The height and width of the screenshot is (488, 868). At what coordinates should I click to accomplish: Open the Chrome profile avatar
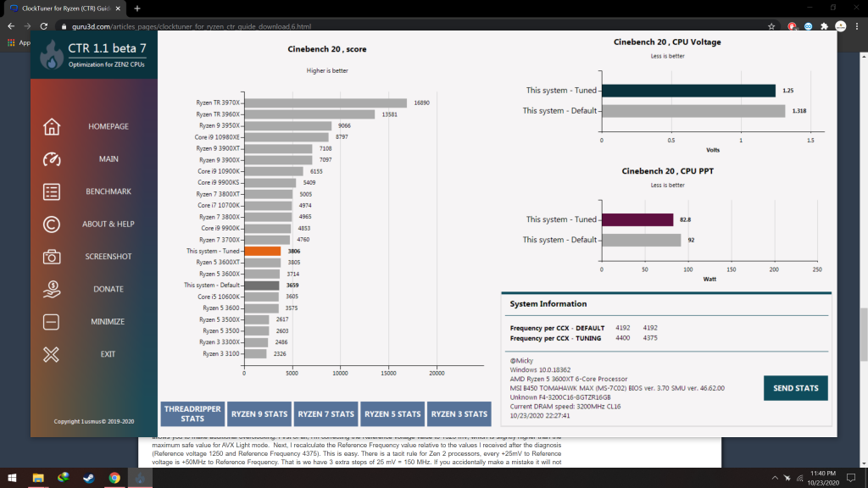point(840,26)
